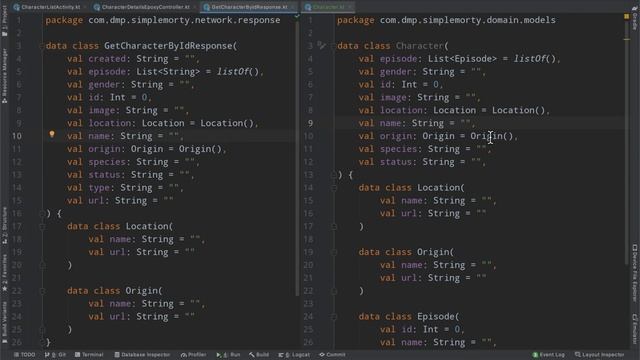This screenshot has width=640, height=360.
Task: Click 'Origin()' on right editor line 10
Action: point(491,136)
